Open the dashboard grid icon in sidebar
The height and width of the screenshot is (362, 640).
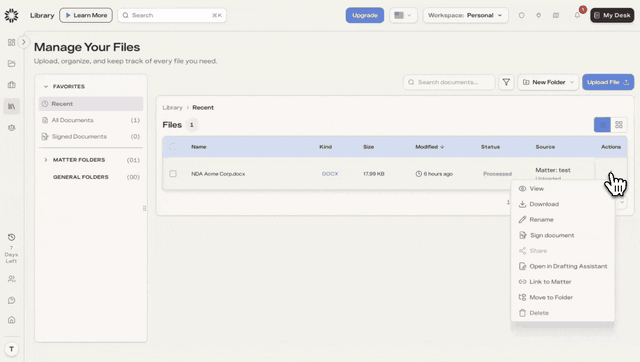tap(11, 42)
